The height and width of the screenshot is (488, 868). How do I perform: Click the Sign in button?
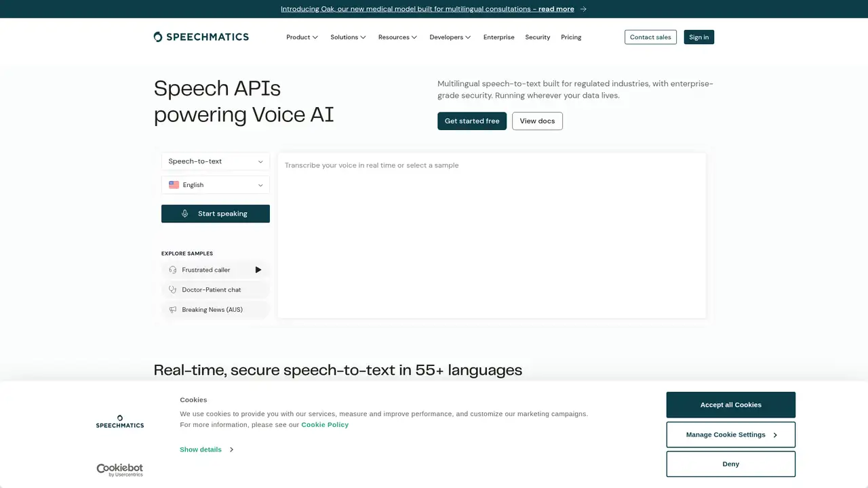(x=698, y=37)
